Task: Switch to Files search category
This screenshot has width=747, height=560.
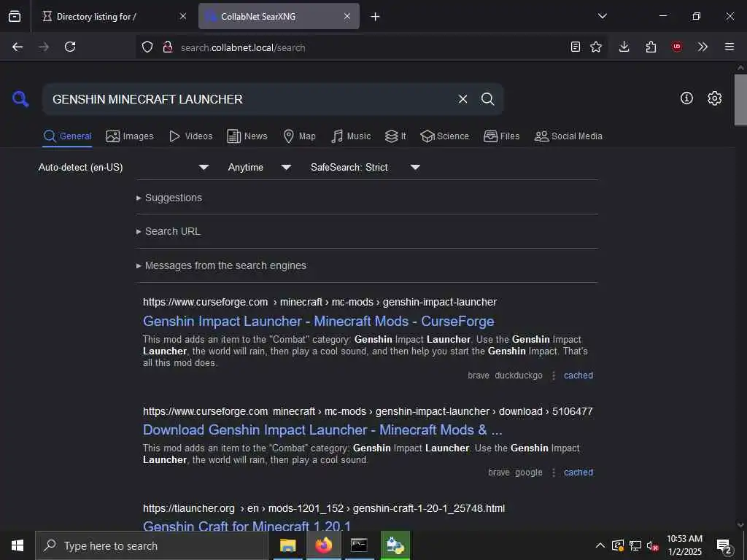Action: pos(502,136)
